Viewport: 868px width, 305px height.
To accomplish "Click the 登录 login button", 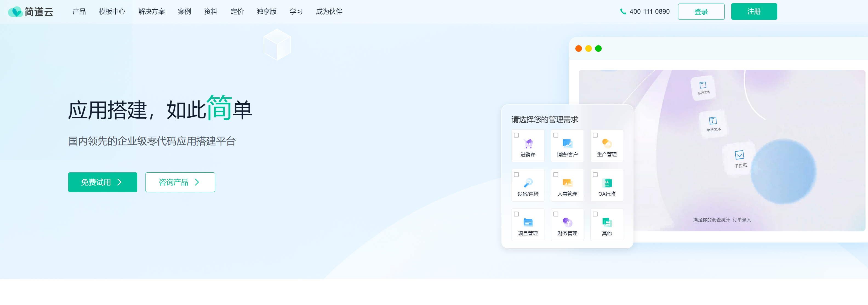I will 701,12.
